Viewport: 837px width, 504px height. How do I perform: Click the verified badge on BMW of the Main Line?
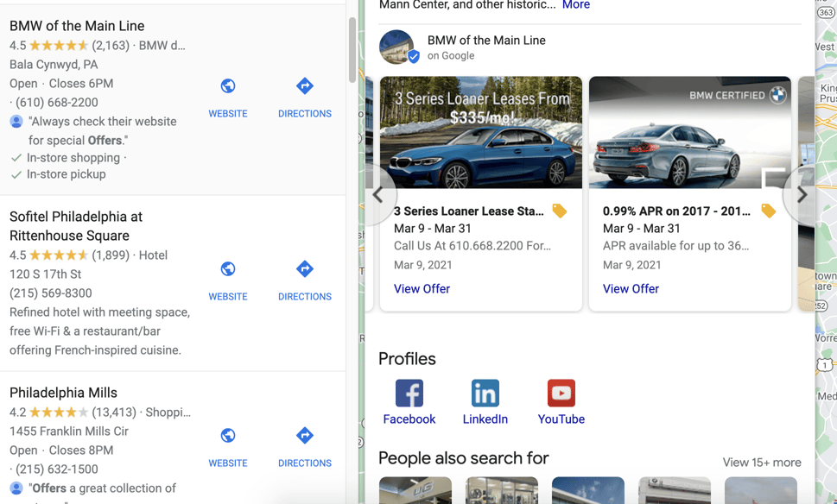pyautogui.click(x=413, y=55)
